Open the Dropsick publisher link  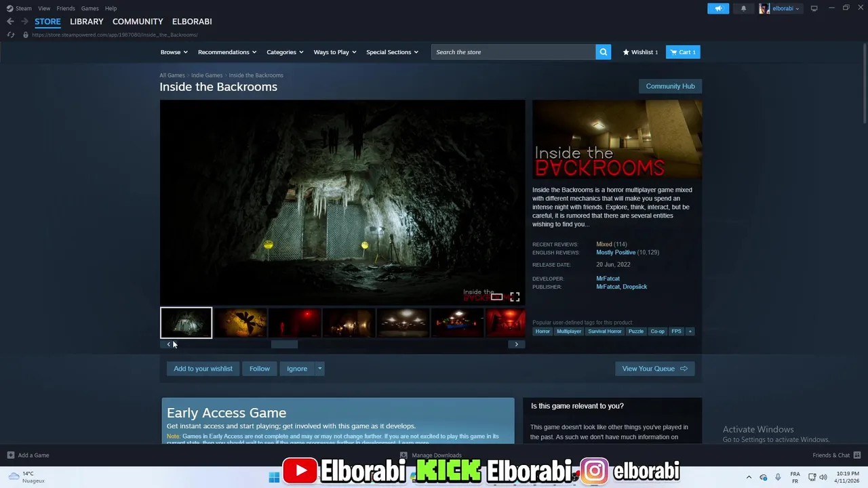(635, 287)
